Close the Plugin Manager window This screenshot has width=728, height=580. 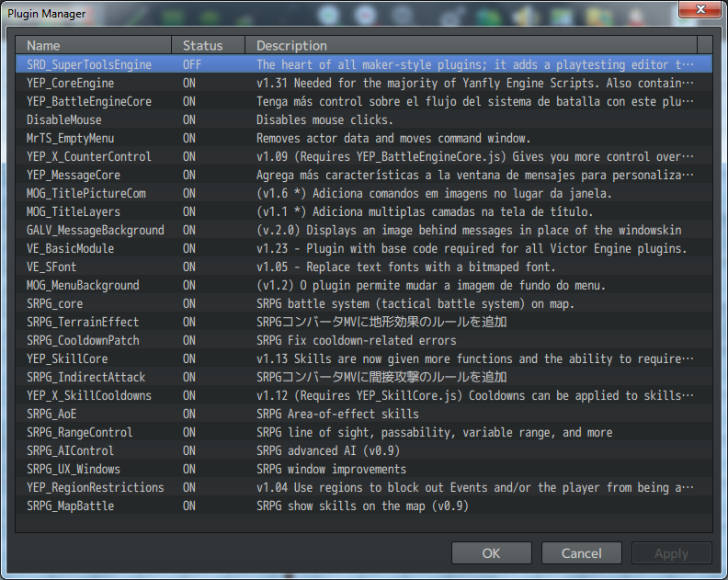[700, 9]
